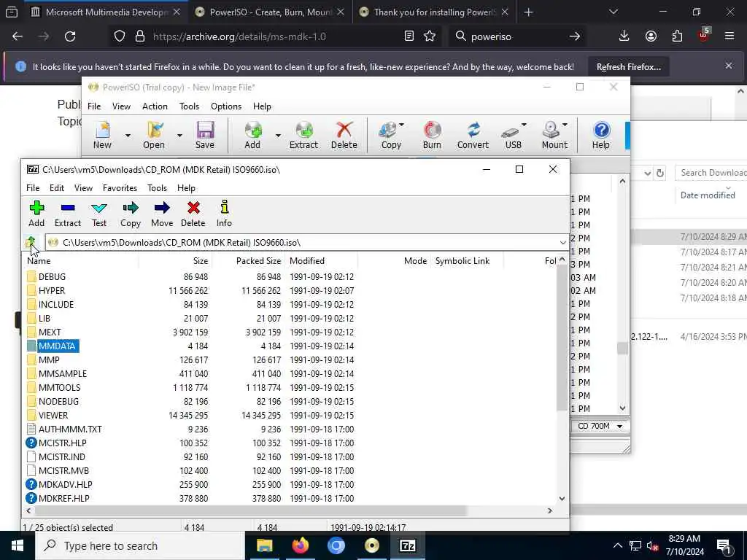This screenshot has width=747, height=560.
Task: Click PowerISO Add toolbar icon
Action: click(x=252, y=135)
